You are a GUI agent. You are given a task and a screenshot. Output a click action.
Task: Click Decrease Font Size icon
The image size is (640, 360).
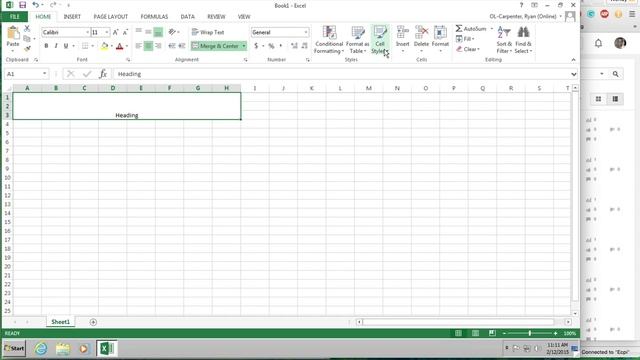125,32
